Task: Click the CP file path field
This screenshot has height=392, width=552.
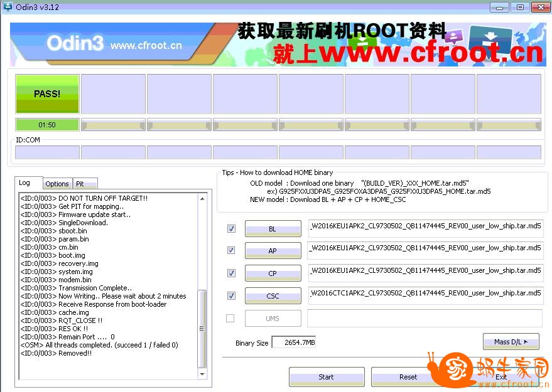Action: tap(426, 273)
